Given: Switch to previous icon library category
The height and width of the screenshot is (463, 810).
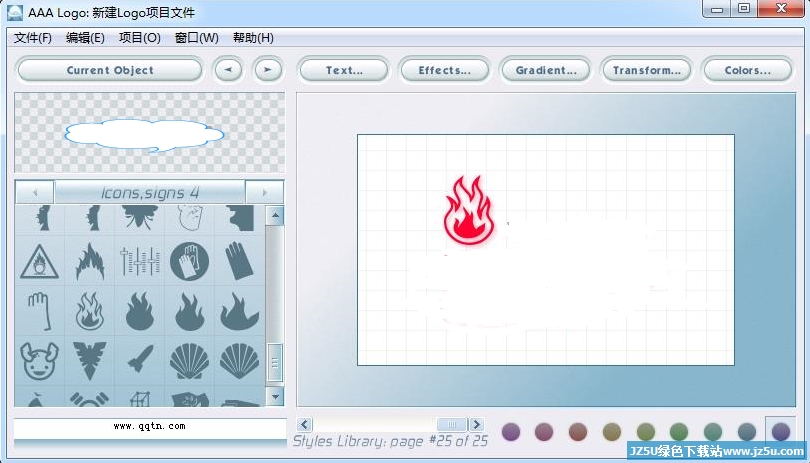Looking at the screenshot, I should 35,192.
